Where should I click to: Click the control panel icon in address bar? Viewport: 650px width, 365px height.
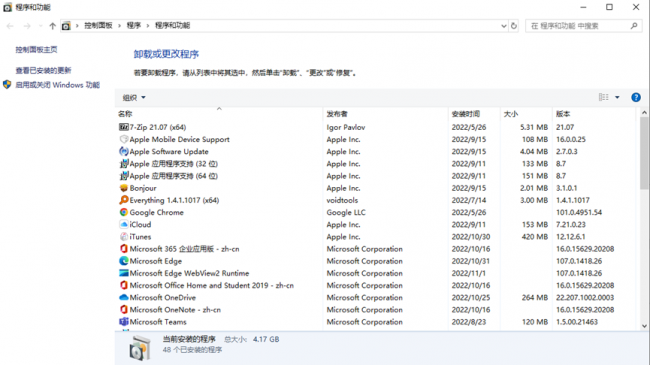pos(66,26)
